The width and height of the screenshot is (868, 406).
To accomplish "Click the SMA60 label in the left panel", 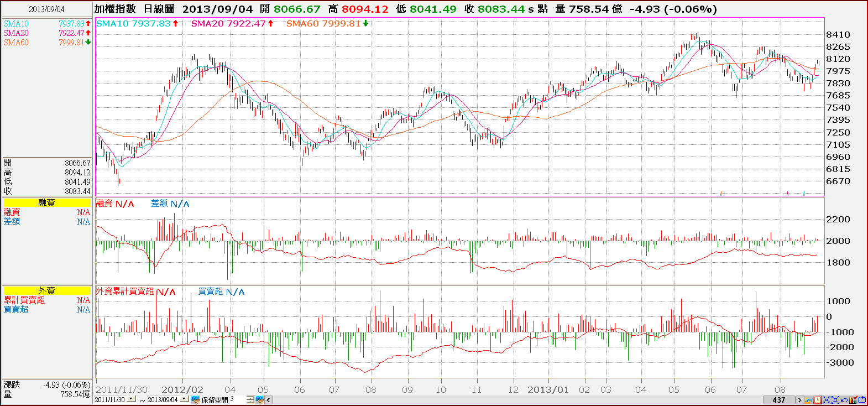I will point(16,43).
